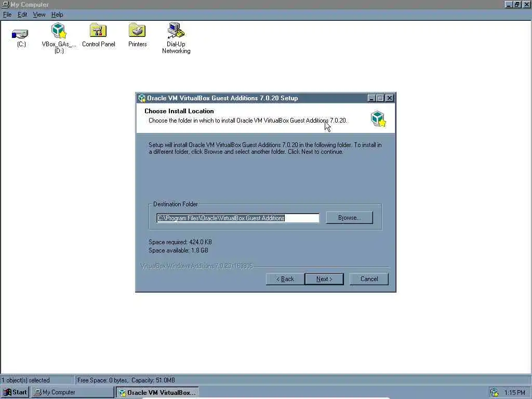Open the Start menu
This screenshot has width=532, height=399.
(x=15, y=392)
